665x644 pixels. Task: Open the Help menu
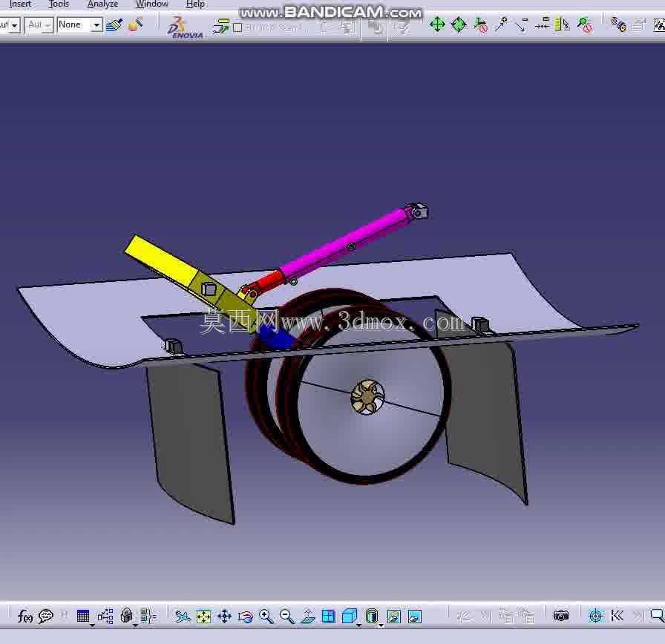pyautogui.click(x=195, y=4)
